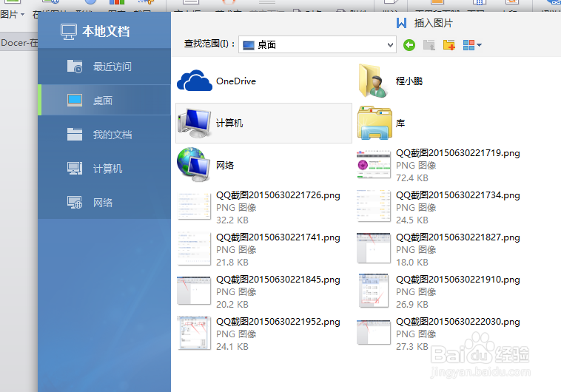The height and width of the screenshot is (392, 561).
Task: Click the 桌面 monitor icon in sidebar
Action: (x=75, y=100)
